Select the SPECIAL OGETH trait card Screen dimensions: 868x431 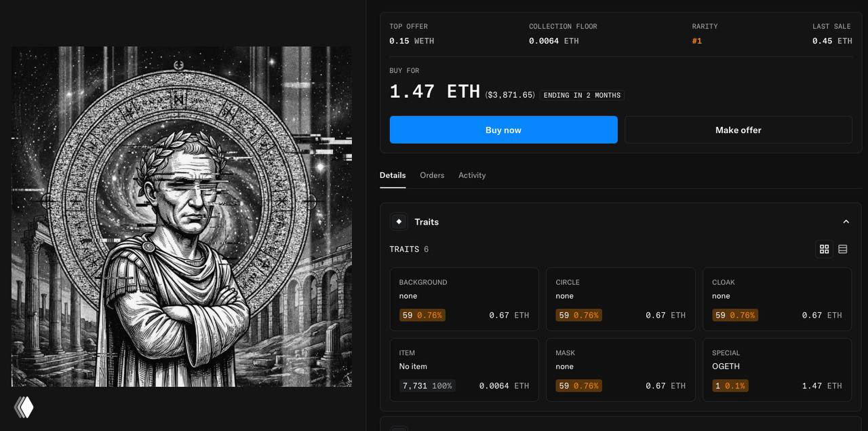click(x=777, y=370)
